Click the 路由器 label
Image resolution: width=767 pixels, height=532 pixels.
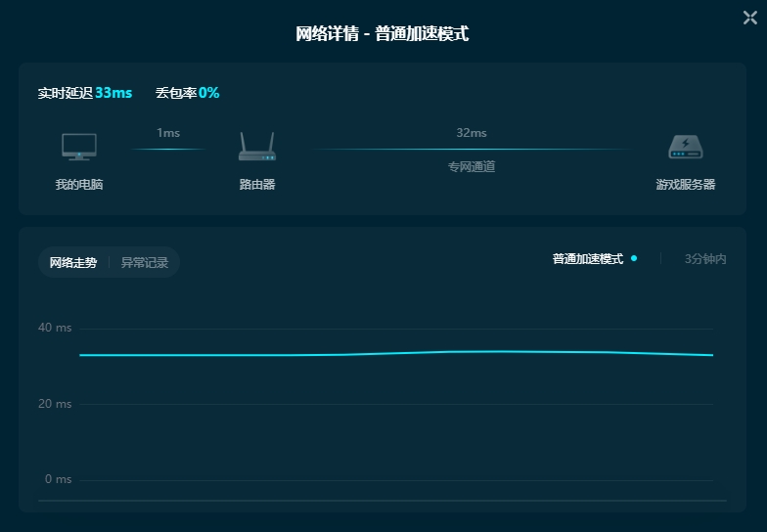click(x=257, y=185)
